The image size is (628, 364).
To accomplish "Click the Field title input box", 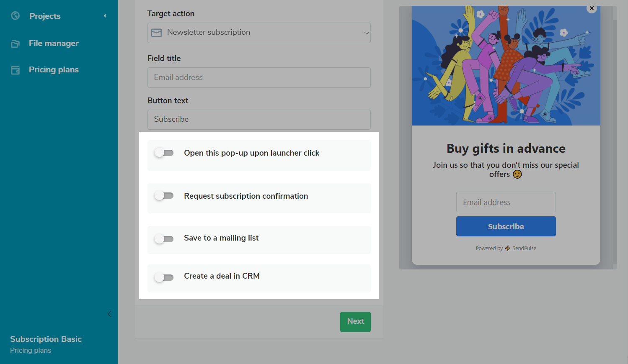I will pos(258,77).
